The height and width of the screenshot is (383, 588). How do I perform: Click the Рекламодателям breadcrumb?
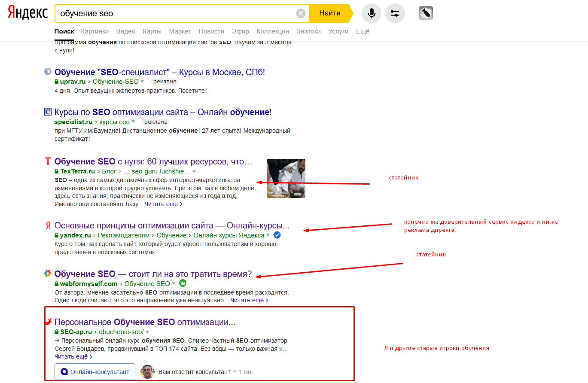coord(124,235)
